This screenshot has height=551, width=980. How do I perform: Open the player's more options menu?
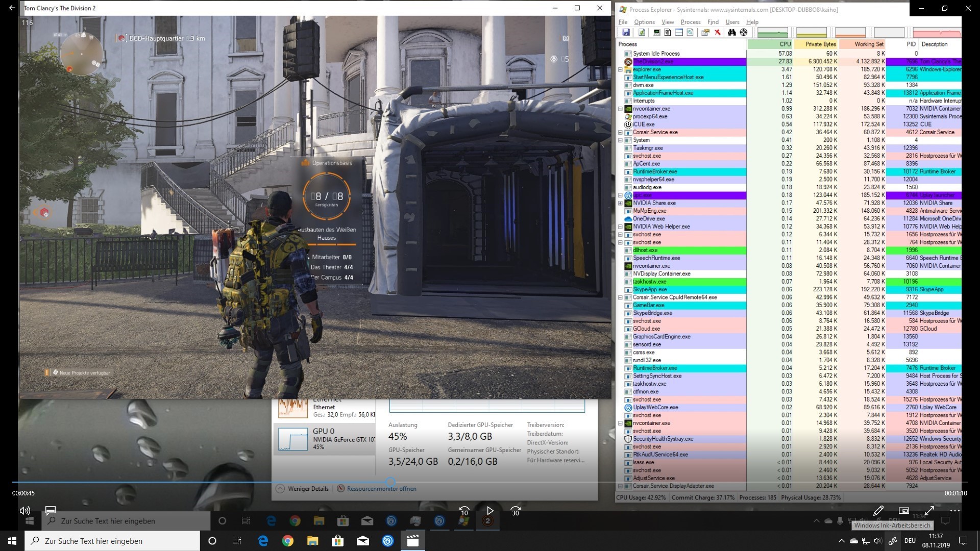(954, 510)
